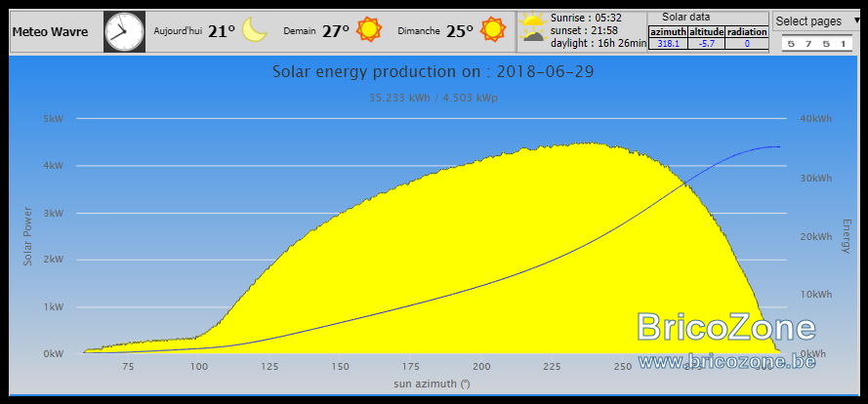The width and height of the screenshot is (868, 404).
Task: Click the Solar data table header
Action: point(685,18)
